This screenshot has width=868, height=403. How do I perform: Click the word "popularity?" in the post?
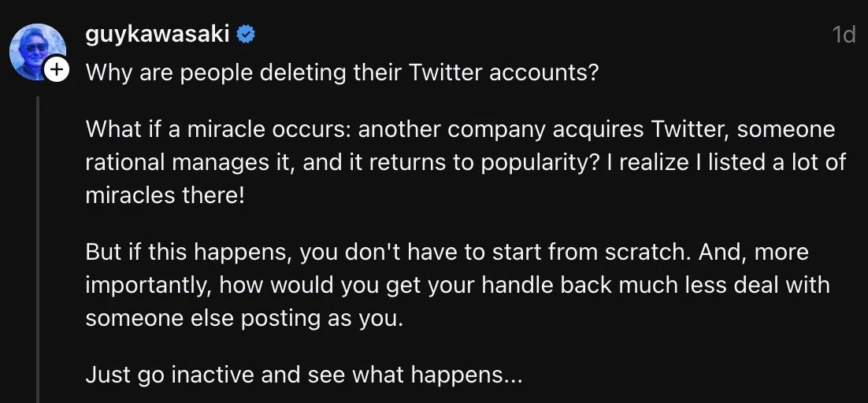(540, 164)
